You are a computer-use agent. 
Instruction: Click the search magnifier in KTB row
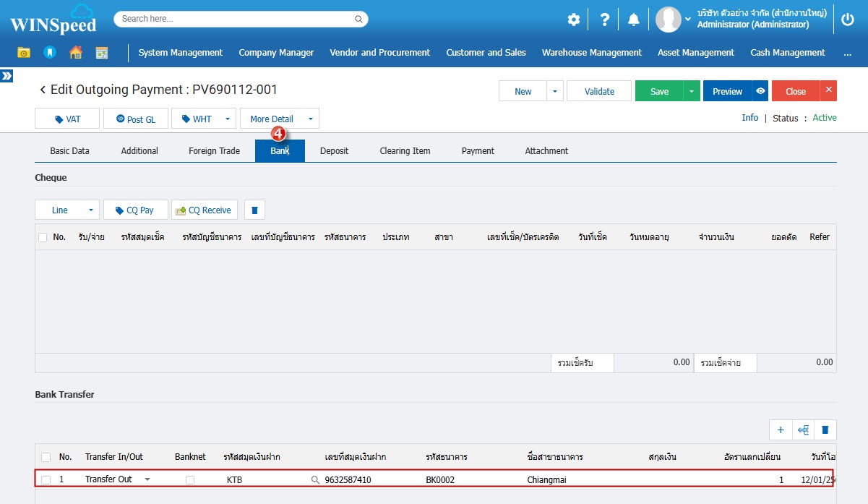coord(315,479)
